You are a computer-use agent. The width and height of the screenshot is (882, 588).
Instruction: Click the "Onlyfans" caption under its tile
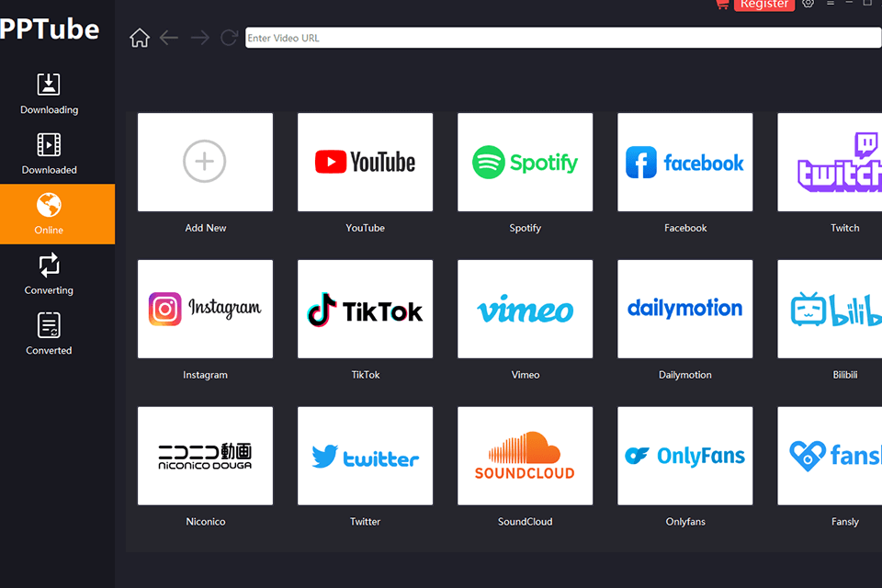685,522
